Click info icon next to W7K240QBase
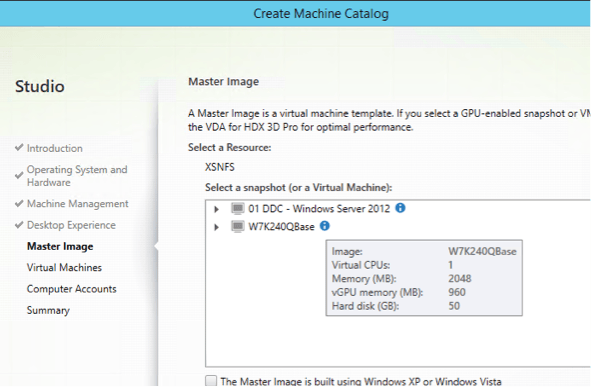 [x=325, y=226]
